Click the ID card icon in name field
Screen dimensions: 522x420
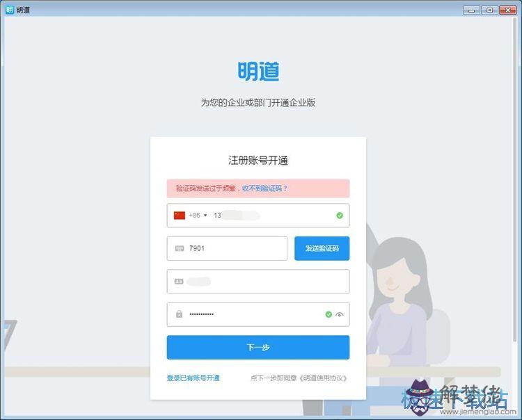tap(179, 282)
